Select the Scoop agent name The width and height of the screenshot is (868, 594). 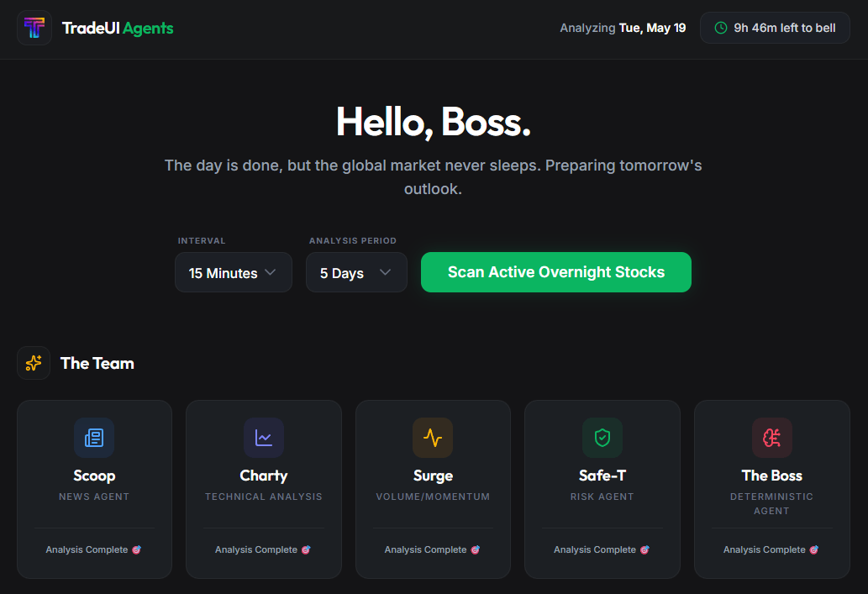pyautogui.click(x=94, y=476)
